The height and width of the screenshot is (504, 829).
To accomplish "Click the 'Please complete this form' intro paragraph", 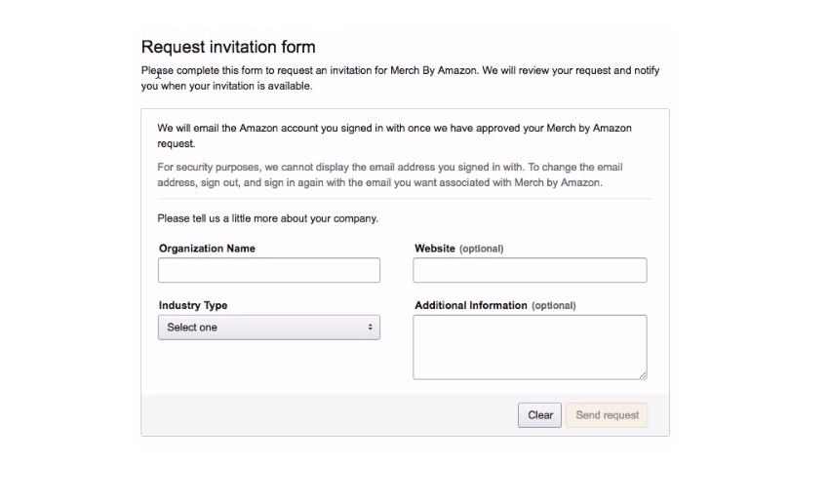I will 400,78.
